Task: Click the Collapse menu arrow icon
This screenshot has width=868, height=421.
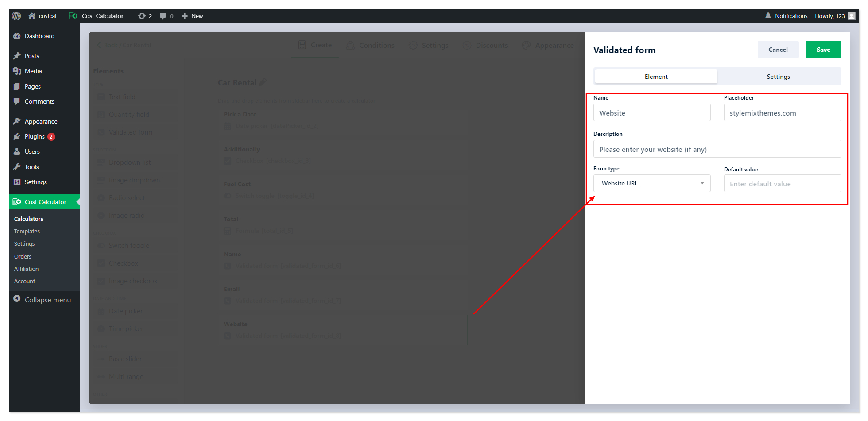Action: coord(17,299)
